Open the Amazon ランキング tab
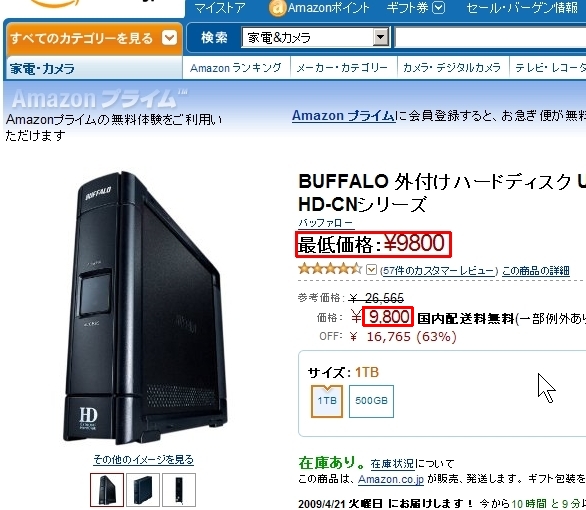586x510 pixels. click(236, 68)
